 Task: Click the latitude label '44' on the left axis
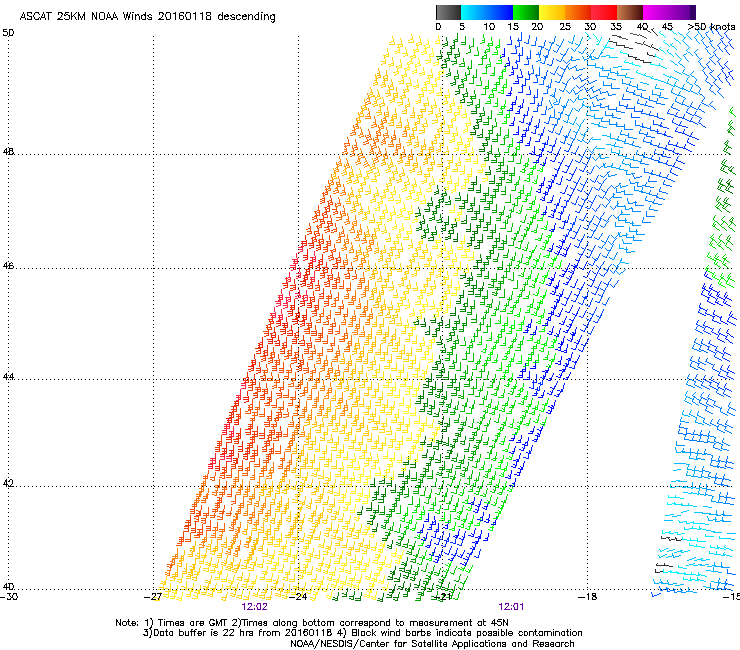(x=8, y=377)
